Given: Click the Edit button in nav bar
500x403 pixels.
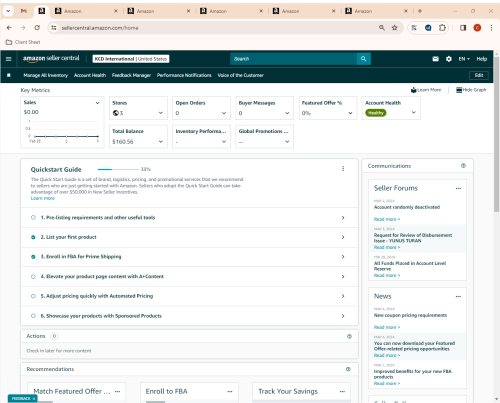Looking at the screenshot, I should click(479, 75).
